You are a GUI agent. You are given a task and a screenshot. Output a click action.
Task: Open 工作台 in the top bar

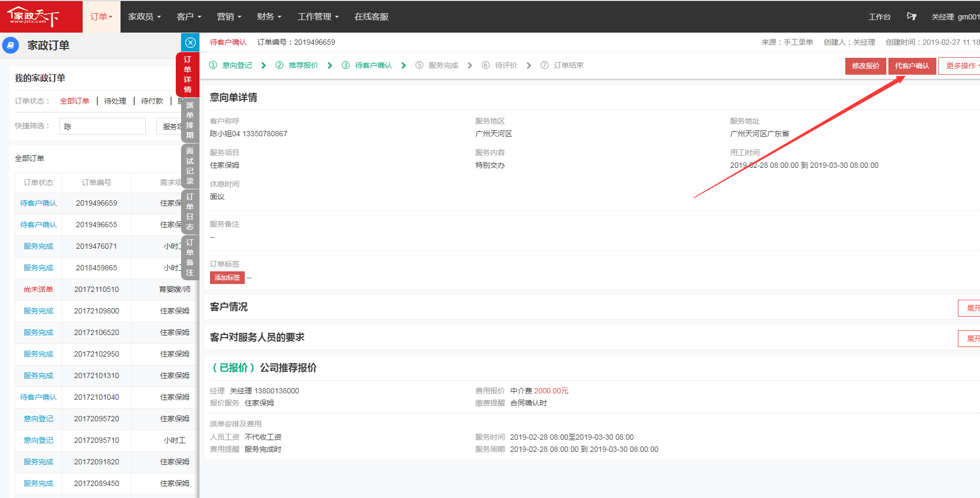tap(879, 17)
